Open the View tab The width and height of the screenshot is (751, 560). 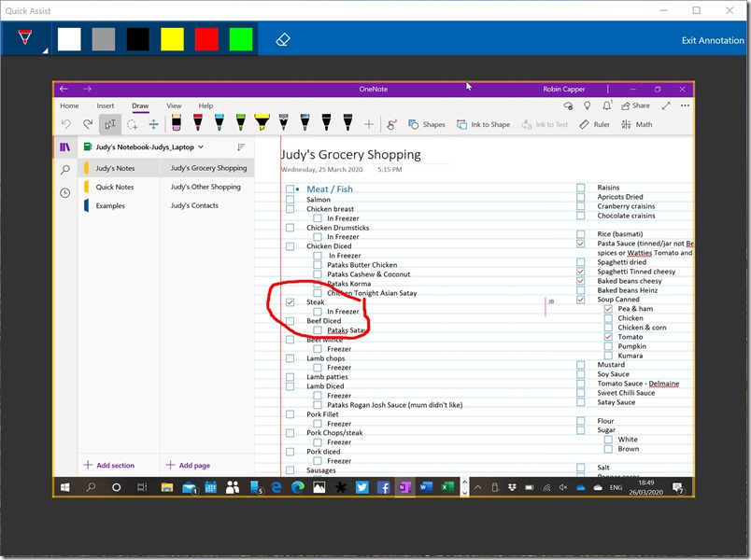(x=174, y=105)
